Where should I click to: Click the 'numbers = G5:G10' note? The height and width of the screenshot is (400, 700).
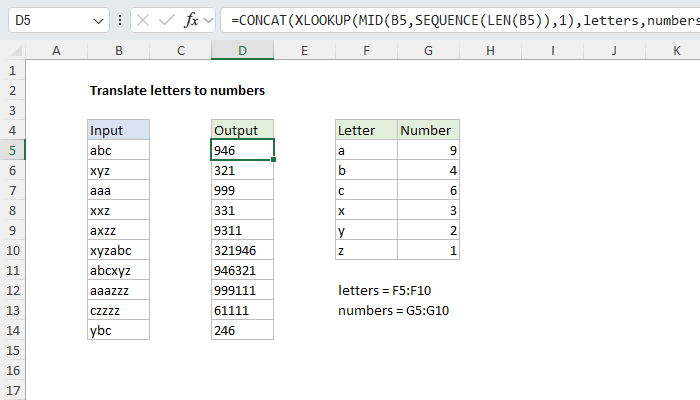point(393,310)
